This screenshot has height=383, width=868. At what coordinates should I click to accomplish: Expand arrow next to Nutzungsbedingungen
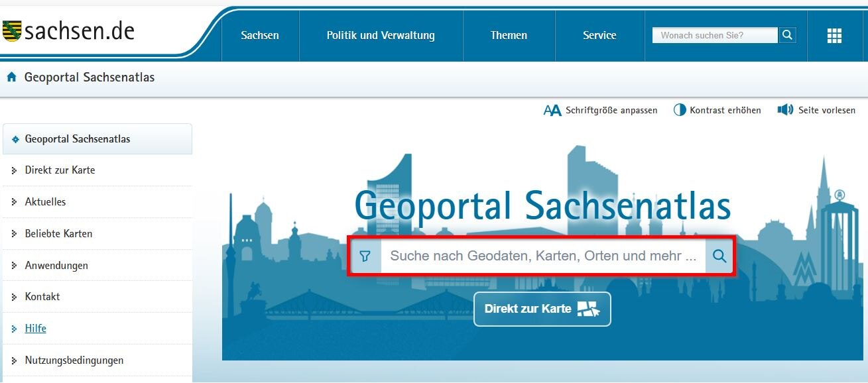(x=15, y=360)
